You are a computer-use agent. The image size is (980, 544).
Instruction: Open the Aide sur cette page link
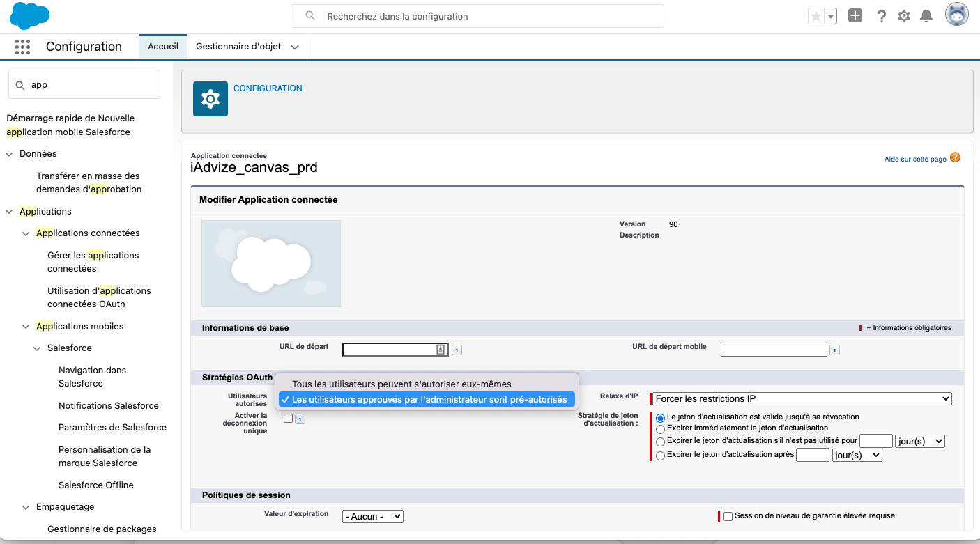(x=915, y=160)
